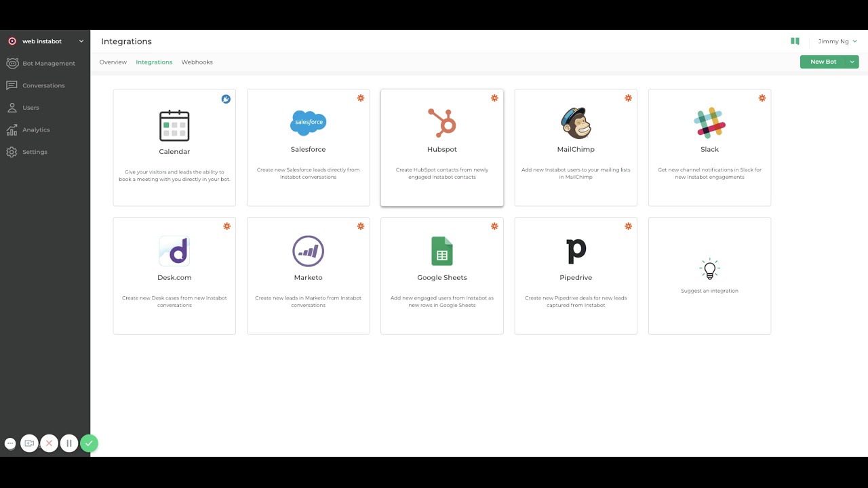Viewport: 868px width, 488px height.
Task: Open the Jimmy Ng account menu
Action: [x=837, y=41]
